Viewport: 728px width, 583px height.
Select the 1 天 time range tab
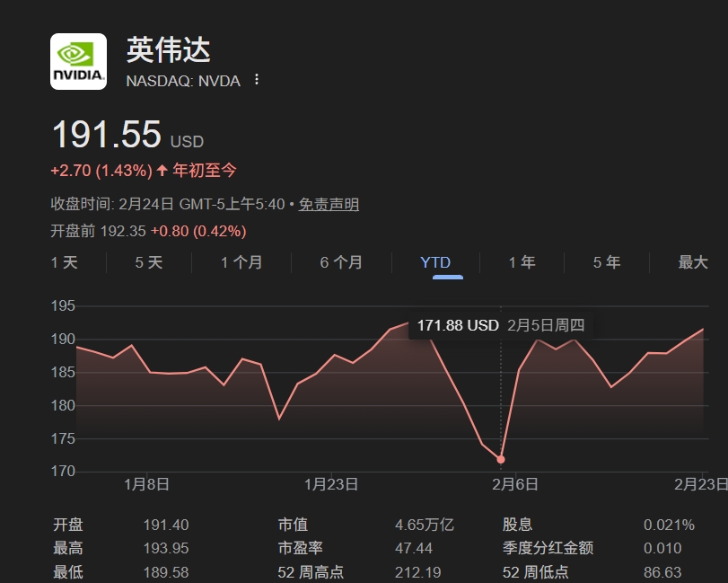tap(64, 262)
